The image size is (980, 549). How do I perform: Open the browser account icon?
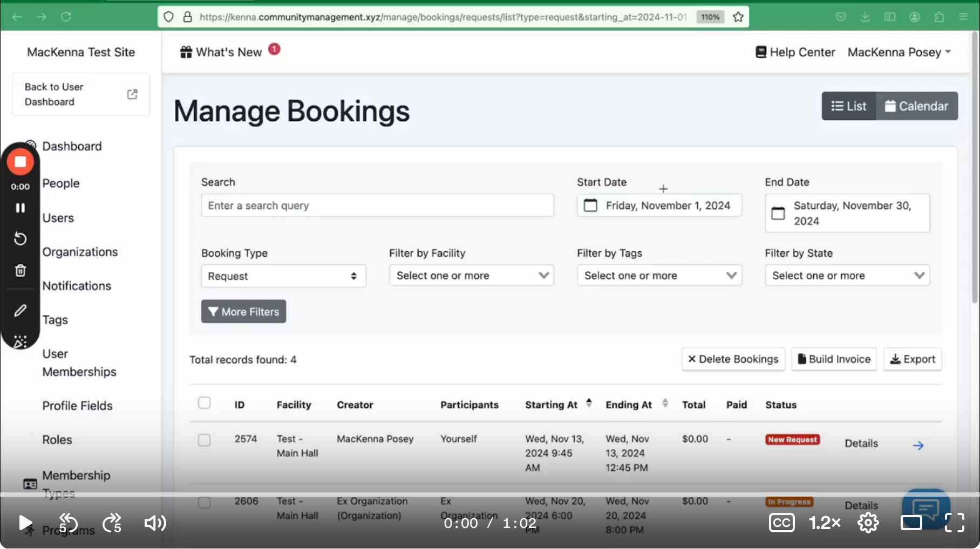[x=915, y=17]
